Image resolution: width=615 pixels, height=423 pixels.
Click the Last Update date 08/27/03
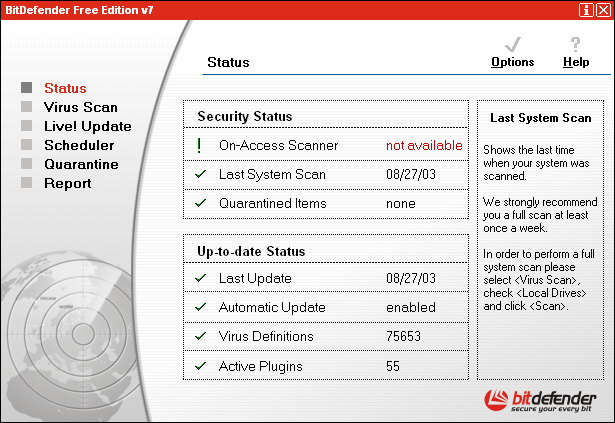[411, 278]
